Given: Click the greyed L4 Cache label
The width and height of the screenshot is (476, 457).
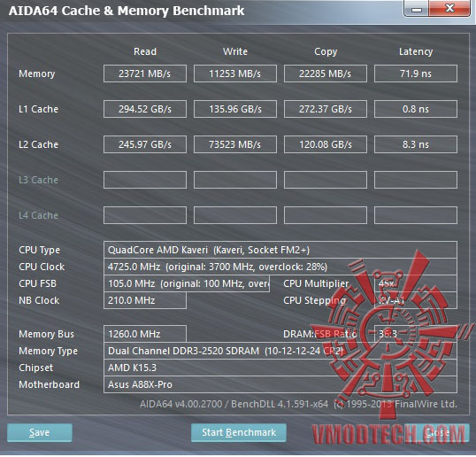Looking at the screenshot, I should click(38, 215).
